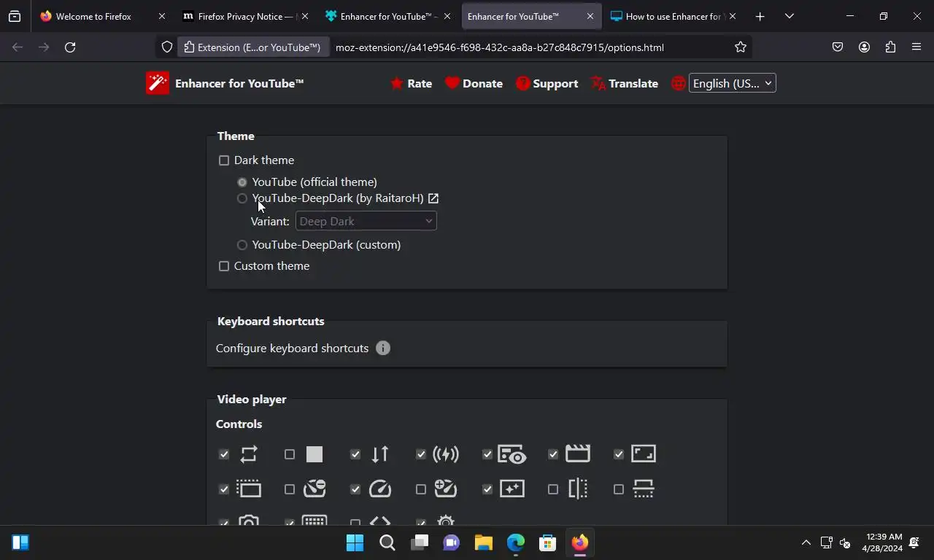This screenshot has height=560, width=934.
Task: Click the pop-up player icon
Action: pyautogui.click(x=249, y=489)
